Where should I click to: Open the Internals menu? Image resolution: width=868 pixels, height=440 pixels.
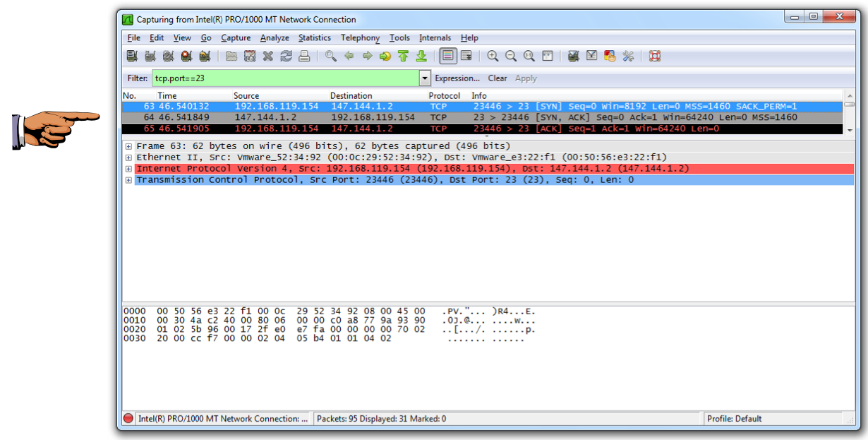(x=435, y=38)
